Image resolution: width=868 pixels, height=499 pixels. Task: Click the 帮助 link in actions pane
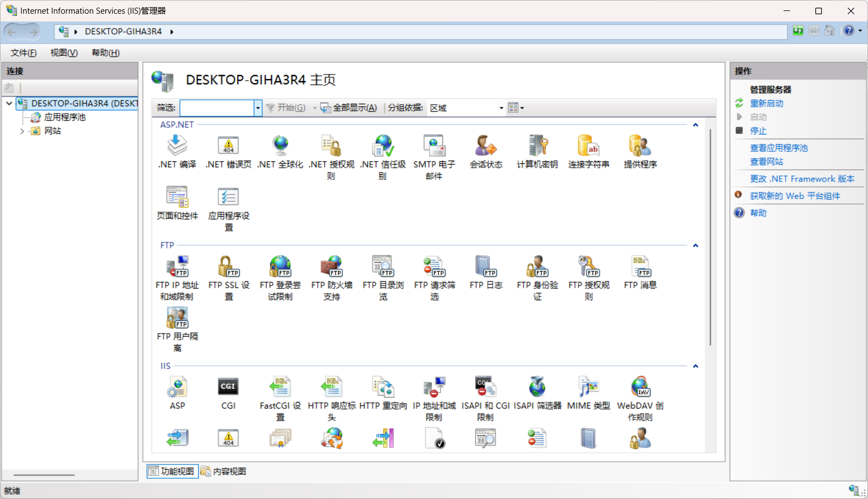point(758,213)
